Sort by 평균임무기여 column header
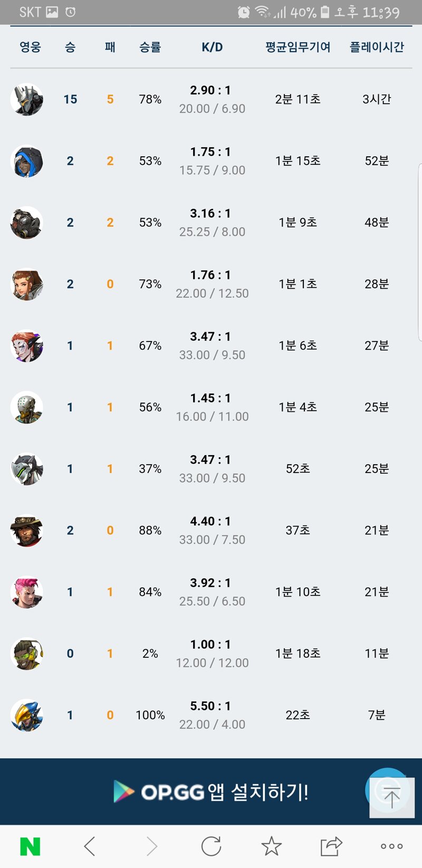422x868 pixels. (298, 47)
